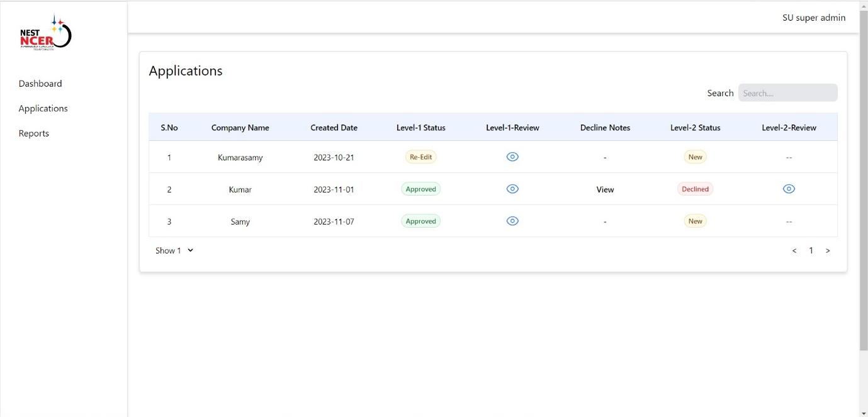Navigate to Reports in the sidebar
The height and width of the screenshot is (417, 868).
[x=34, y=133]
